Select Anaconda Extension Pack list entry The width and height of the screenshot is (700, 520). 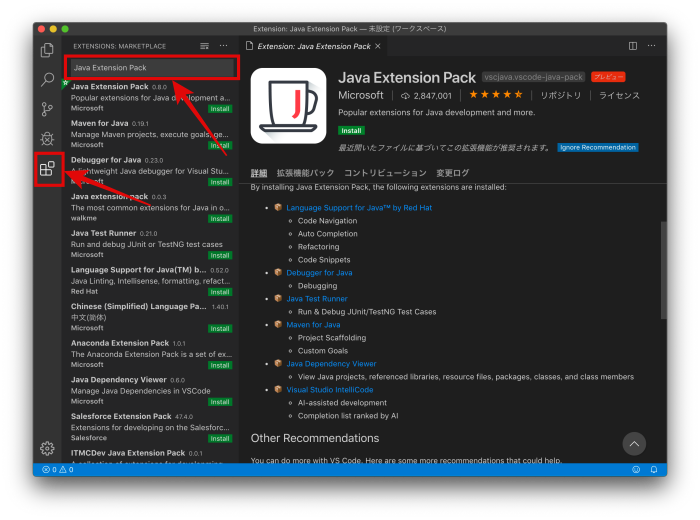point(150,354)
